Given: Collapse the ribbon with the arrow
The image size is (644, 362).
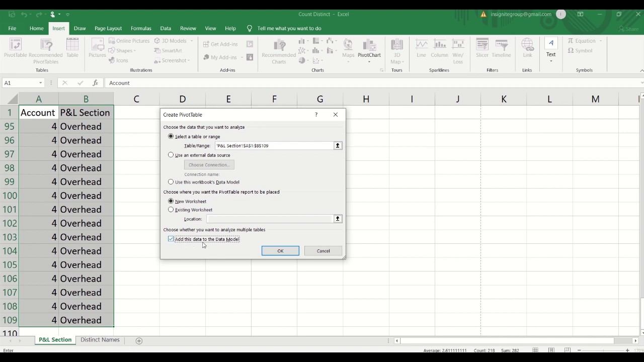Looking at the screenshot, I should pyautogui.click(x=641, y=70).
